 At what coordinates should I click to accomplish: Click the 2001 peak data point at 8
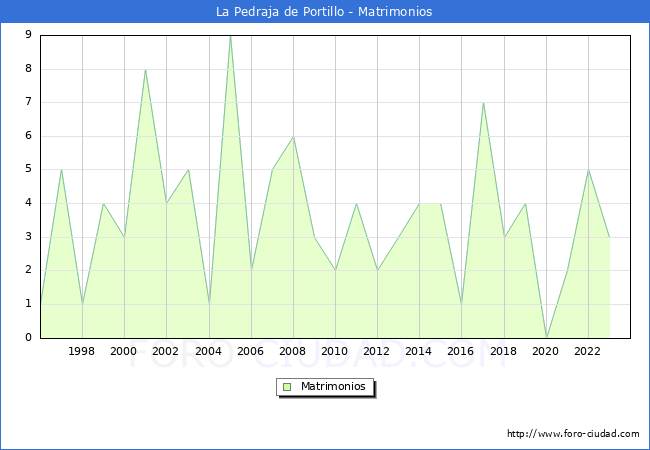pyautogui.click(x=145, y=70)
